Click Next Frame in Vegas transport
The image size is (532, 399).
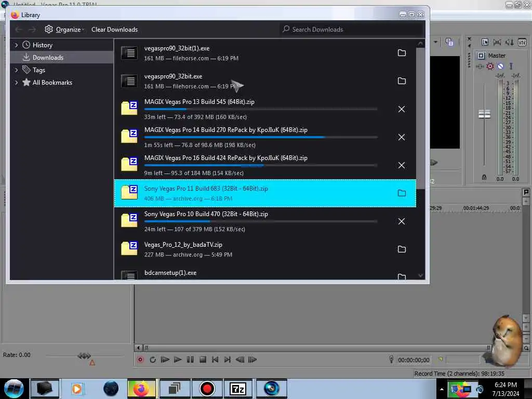click(x=252, y=360)
